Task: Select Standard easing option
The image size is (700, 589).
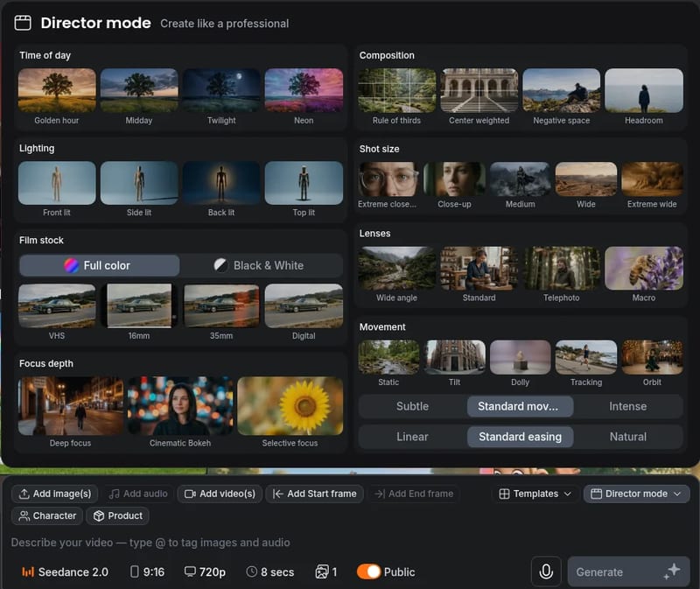Action: [x=520, y=437]
